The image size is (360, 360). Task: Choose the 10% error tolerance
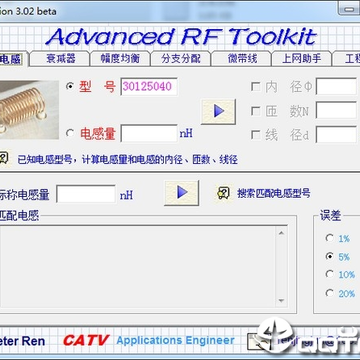click(x=329, y=274)
